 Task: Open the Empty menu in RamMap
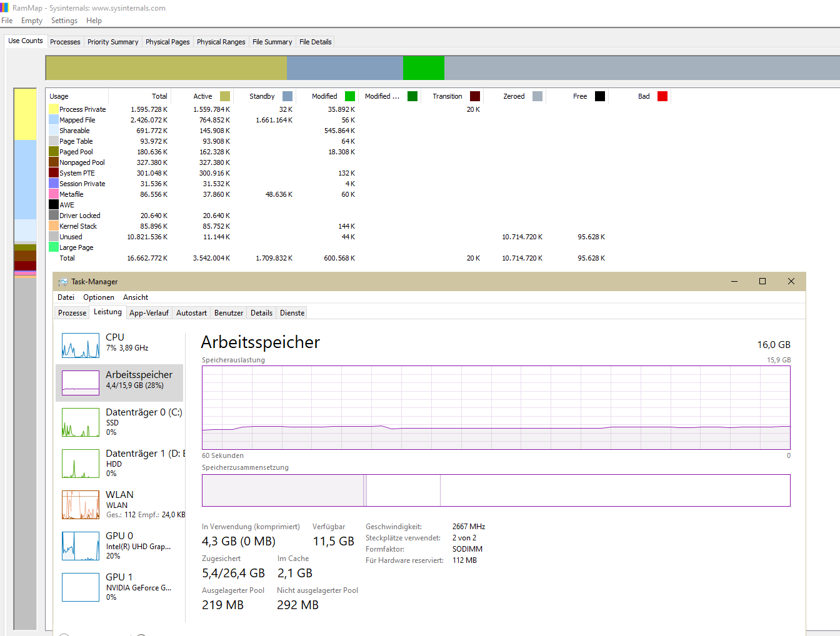(32, 21)
